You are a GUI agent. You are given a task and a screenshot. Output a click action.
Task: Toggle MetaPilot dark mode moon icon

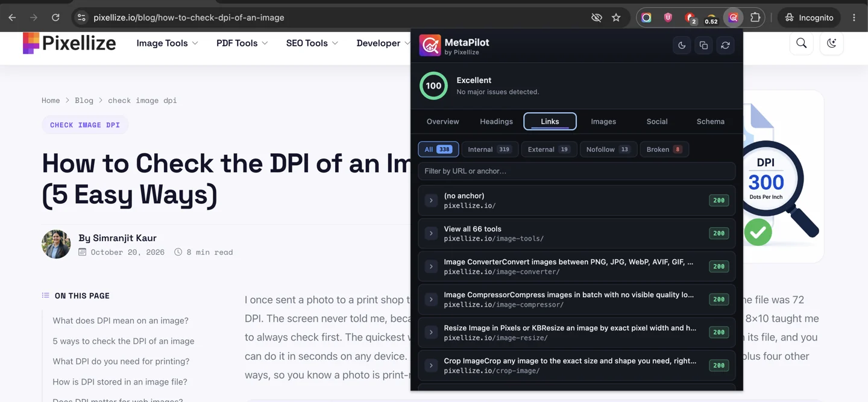tap(682, 45)
